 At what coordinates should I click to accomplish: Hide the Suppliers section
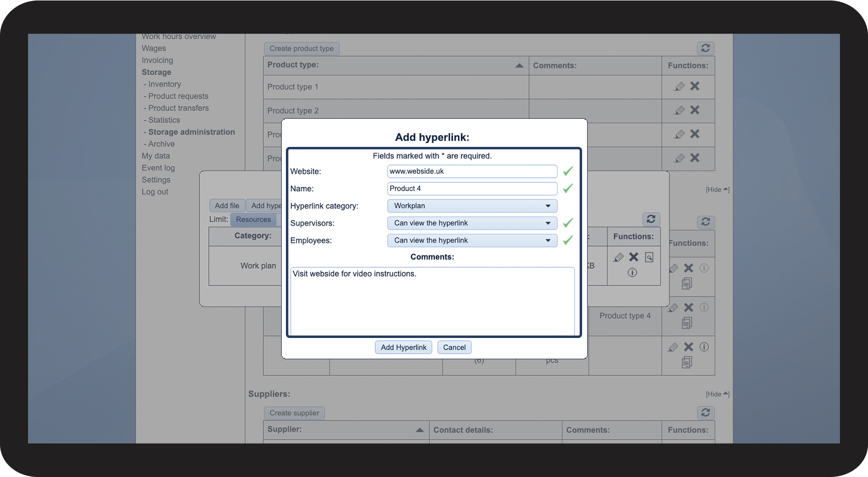click(717, 394)
